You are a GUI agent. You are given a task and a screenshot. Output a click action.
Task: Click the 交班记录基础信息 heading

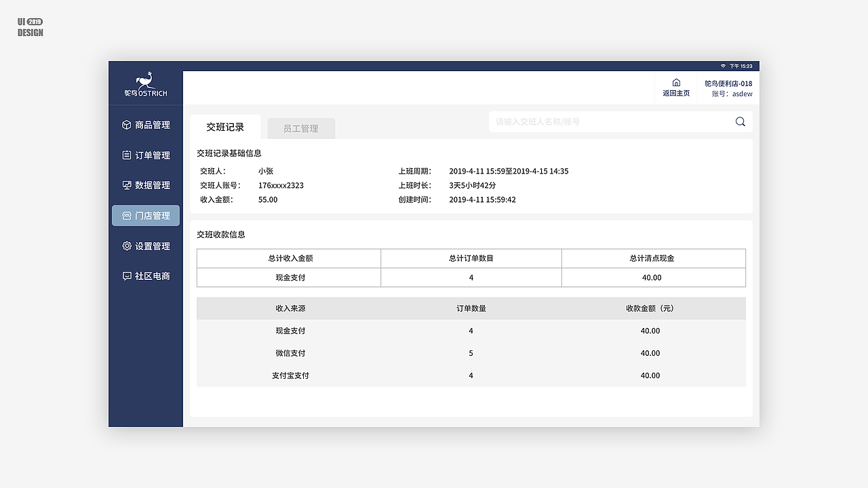click(x=229, y=153)
